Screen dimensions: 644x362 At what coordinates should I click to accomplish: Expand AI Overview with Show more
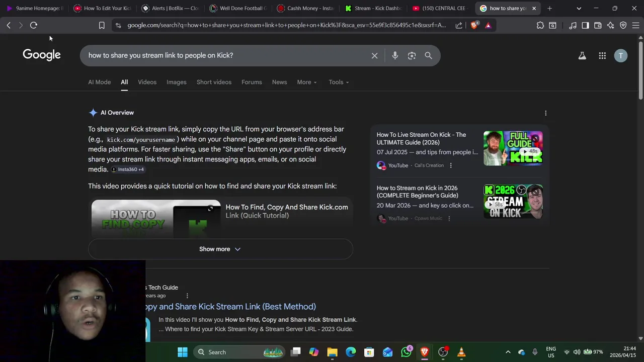[x=220, y=249]
